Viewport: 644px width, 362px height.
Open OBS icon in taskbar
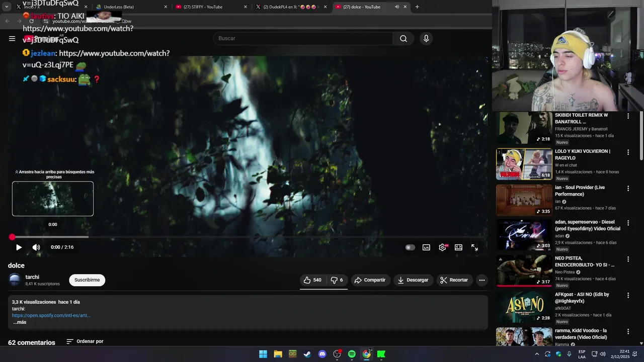(x=337, y=354)
